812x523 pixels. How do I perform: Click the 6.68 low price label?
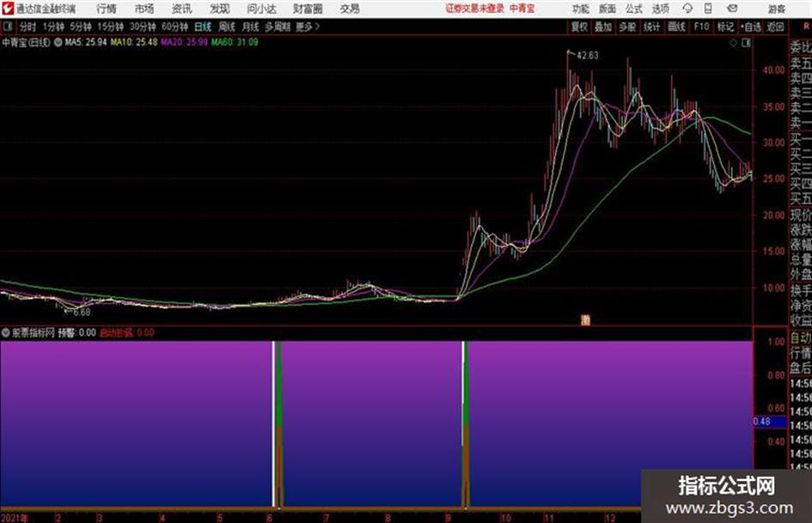click(82, 313)
